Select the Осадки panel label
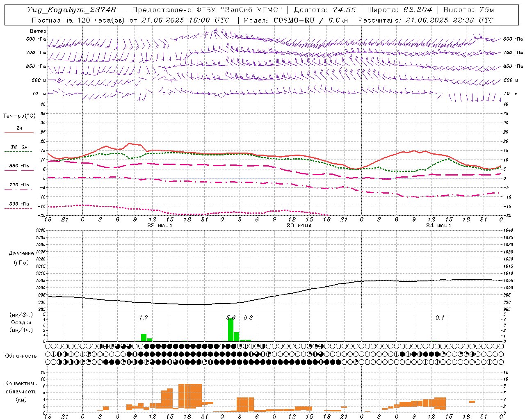The width and height of the screenshot is (525, 420). [x=21, y=322]
